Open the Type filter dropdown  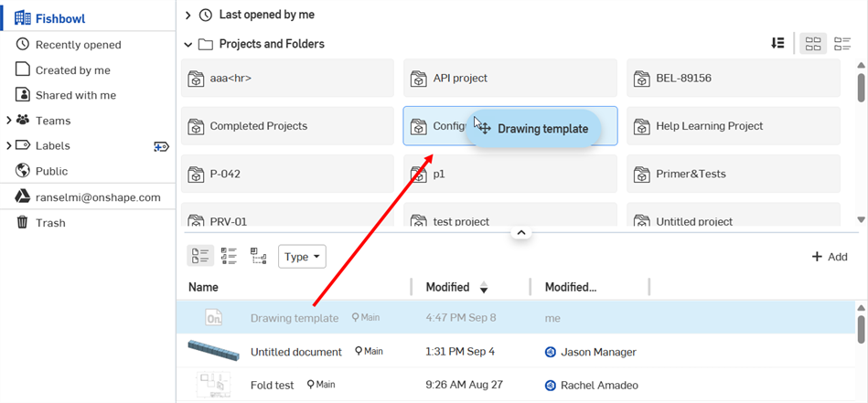pyautogui.click(x=302, y=257)
